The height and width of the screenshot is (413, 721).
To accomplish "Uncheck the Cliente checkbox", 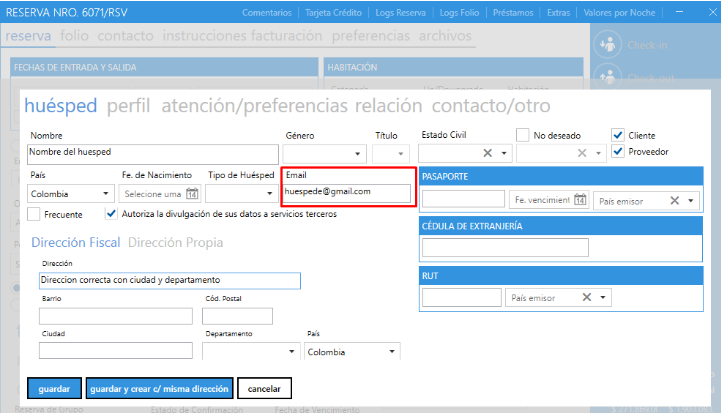I will tap(618, 135).
